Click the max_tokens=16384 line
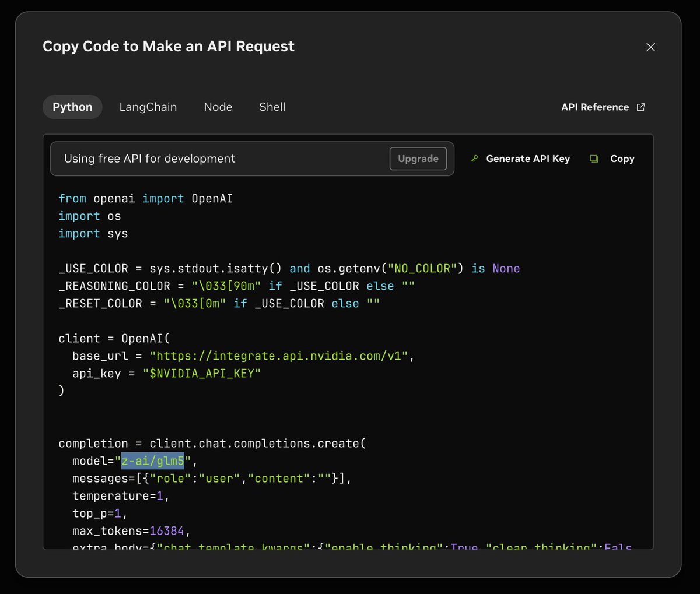Viewport: 700px width, 594px height. [x=132, y=531]
